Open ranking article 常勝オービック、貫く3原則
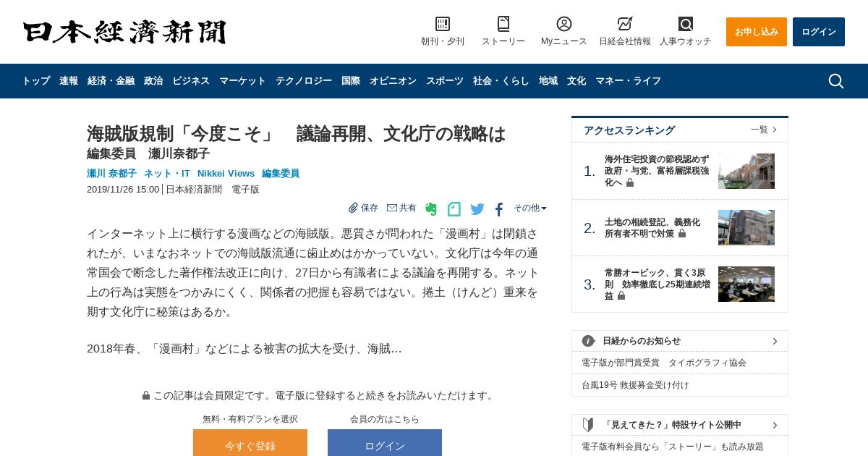The image size is (868, 456). pyautogui.click(x=657, y=284)
